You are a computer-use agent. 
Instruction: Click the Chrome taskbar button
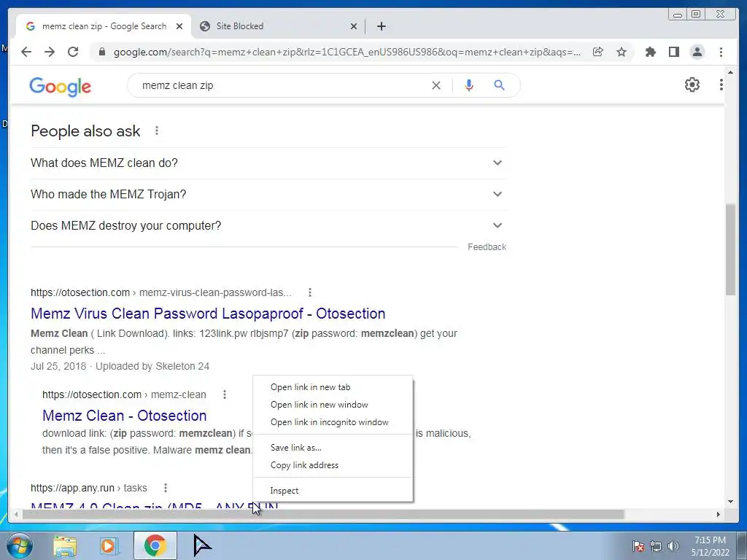(155, 545)
